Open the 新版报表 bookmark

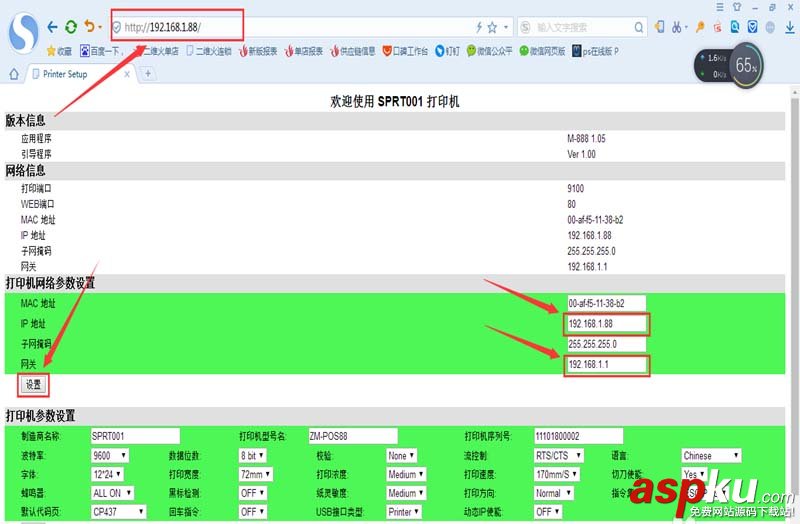[258, 51]
